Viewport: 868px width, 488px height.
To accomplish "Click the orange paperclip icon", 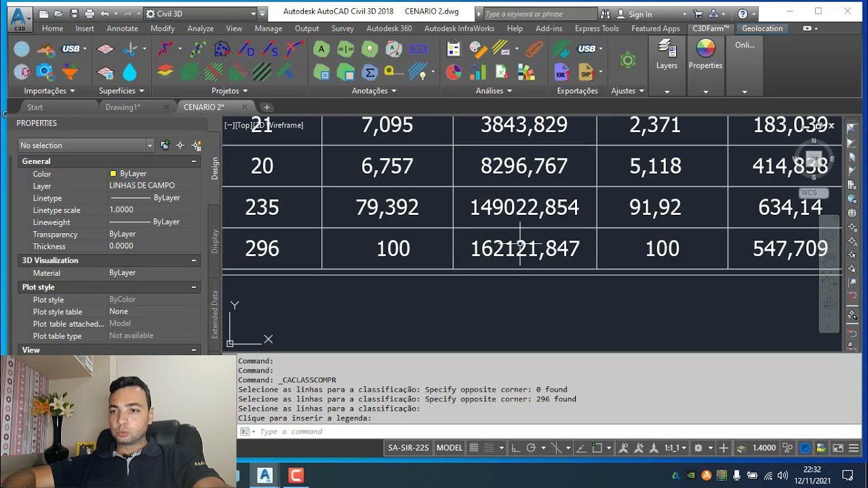I will tap(534, 49).
